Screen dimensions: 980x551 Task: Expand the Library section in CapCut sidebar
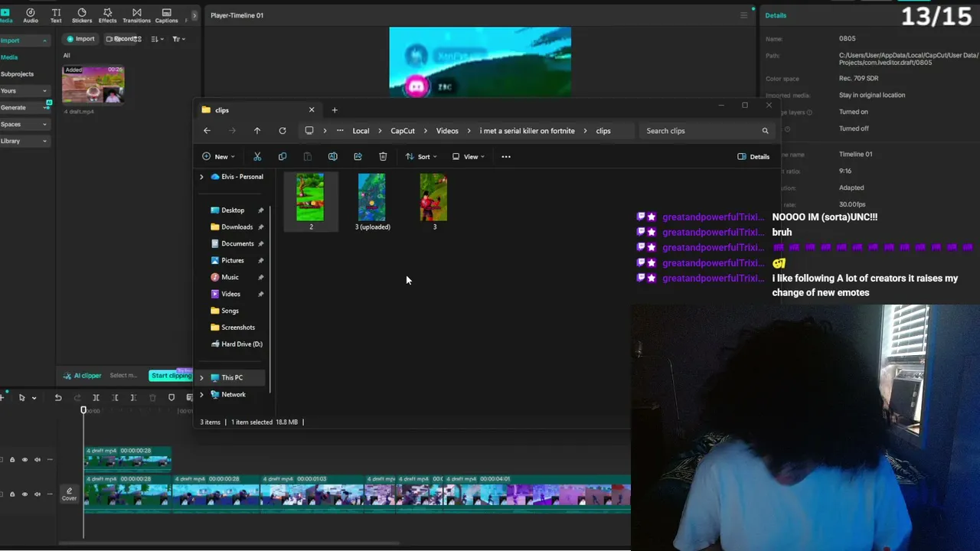[x=44, y=141]
